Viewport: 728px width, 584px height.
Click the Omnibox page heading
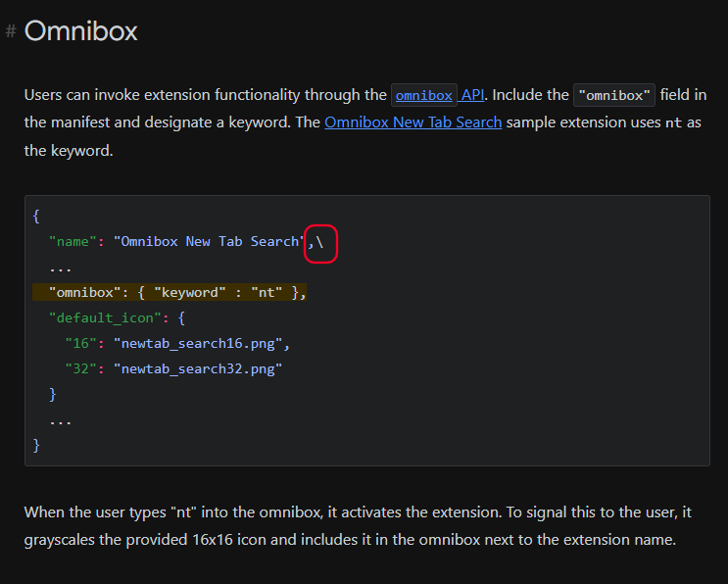[80, 31]
